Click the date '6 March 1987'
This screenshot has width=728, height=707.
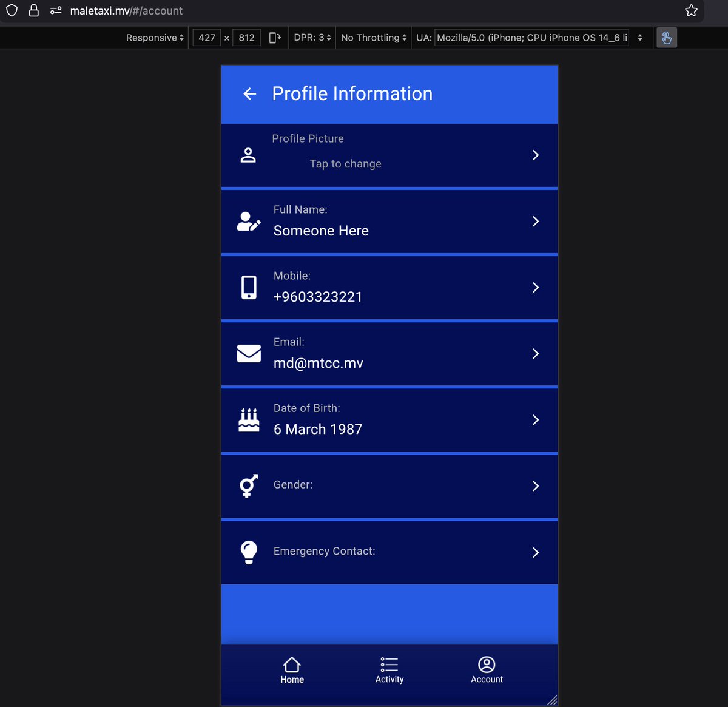point(318,429)
